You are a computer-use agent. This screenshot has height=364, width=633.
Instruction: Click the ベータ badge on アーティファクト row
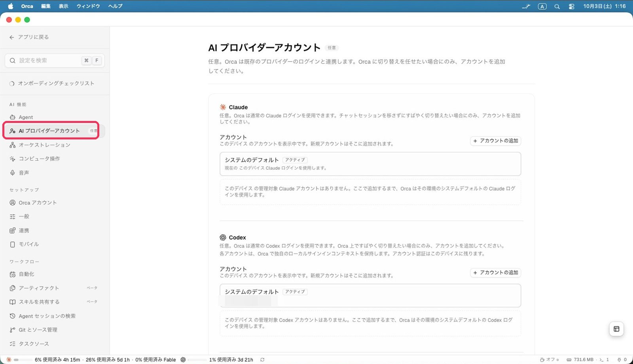[x=92, y=288]
